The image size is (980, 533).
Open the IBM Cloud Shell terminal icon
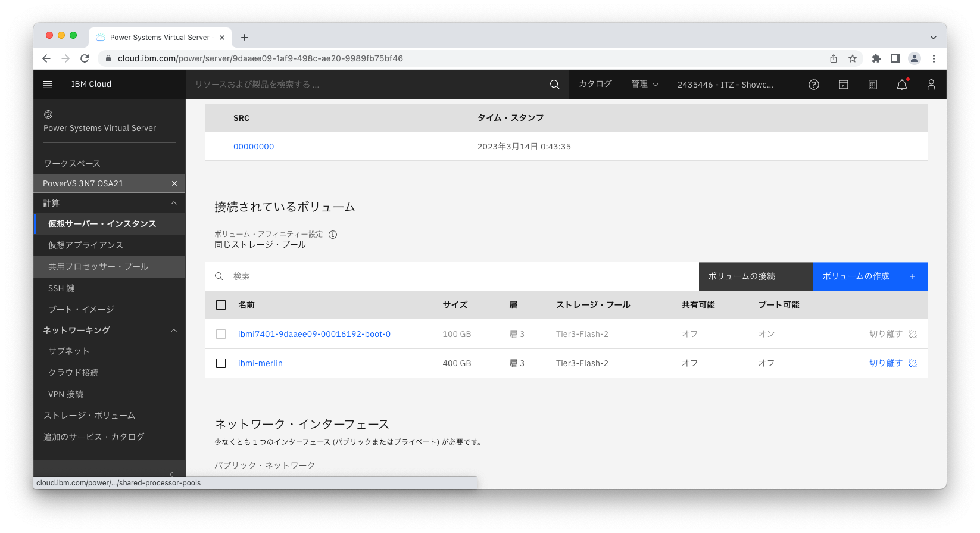coord(844,85)
